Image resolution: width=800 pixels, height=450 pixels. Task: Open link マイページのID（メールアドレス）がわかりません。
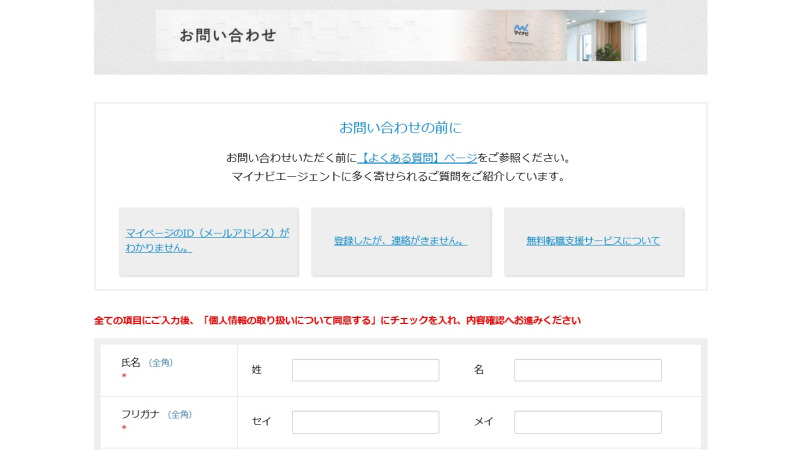pos(207,240)
